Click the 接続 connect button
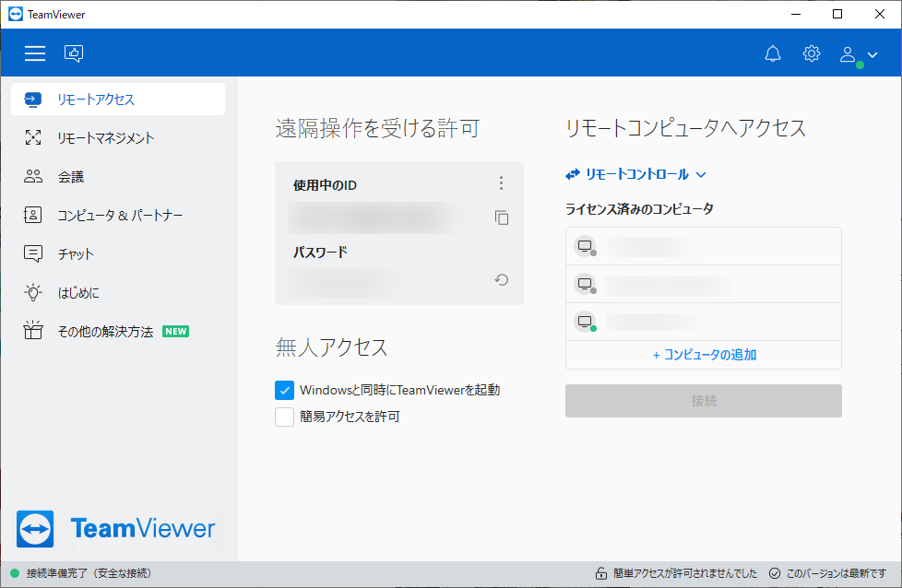Image resolution: width=902 pixels, height=588 pixels. click(703, 401)
